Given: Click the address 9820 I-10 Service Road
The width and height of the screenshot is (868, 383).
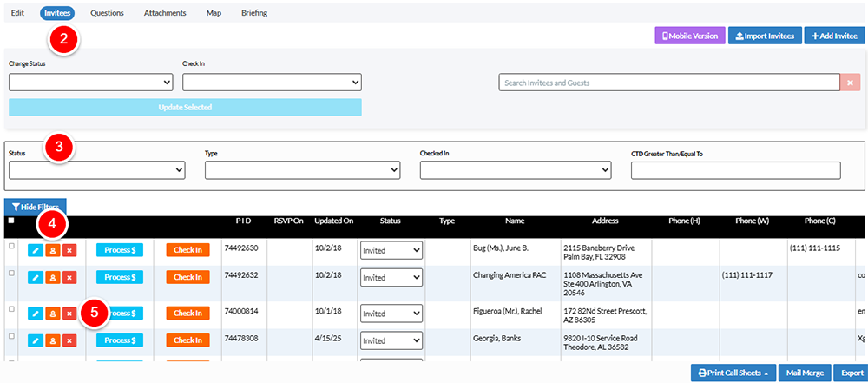Looking at the screenshot, I should 600,338.
